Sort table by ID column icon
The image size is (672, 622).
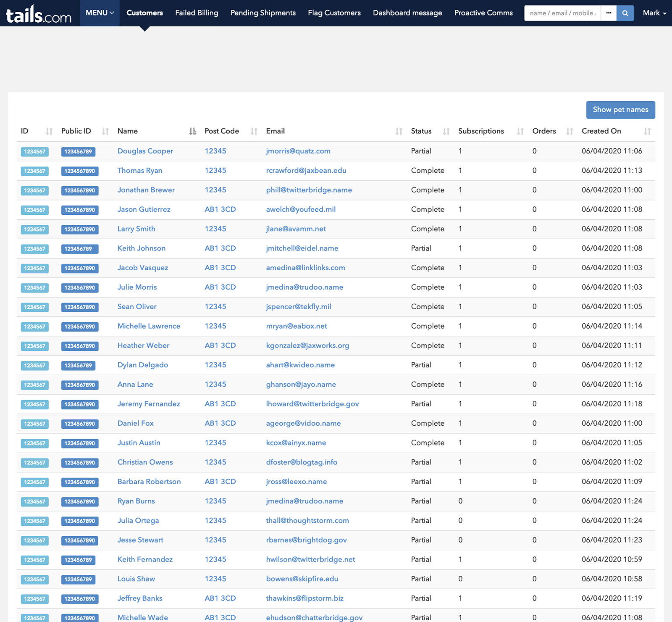click(49, 132)
